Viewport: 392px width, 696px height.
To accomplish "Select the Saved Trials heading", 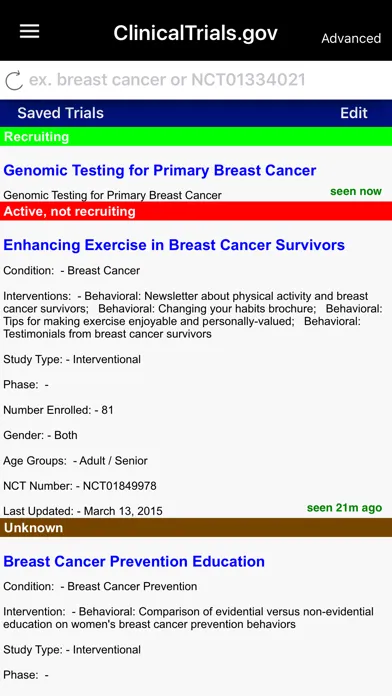I will (x=60, y=113).
